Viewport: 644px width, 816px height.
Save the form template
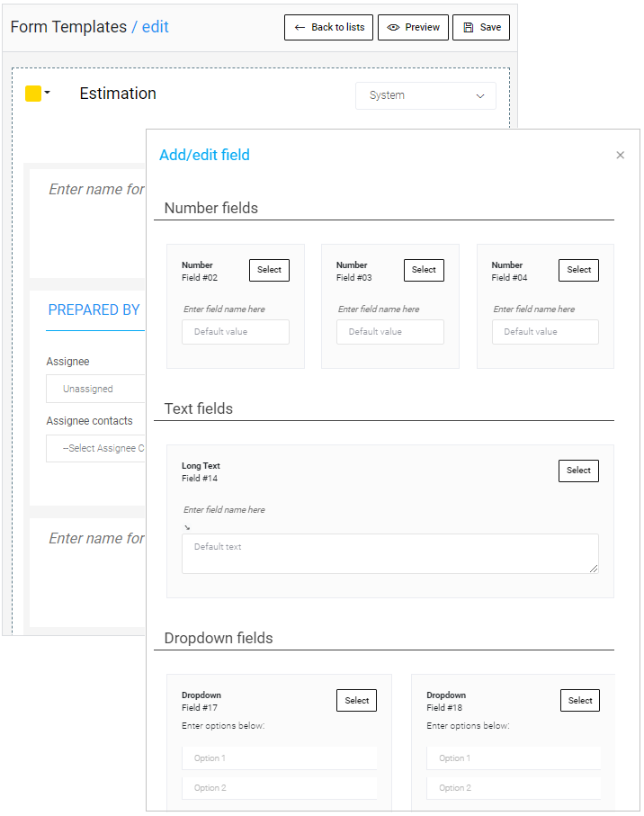tap(481, 28)
